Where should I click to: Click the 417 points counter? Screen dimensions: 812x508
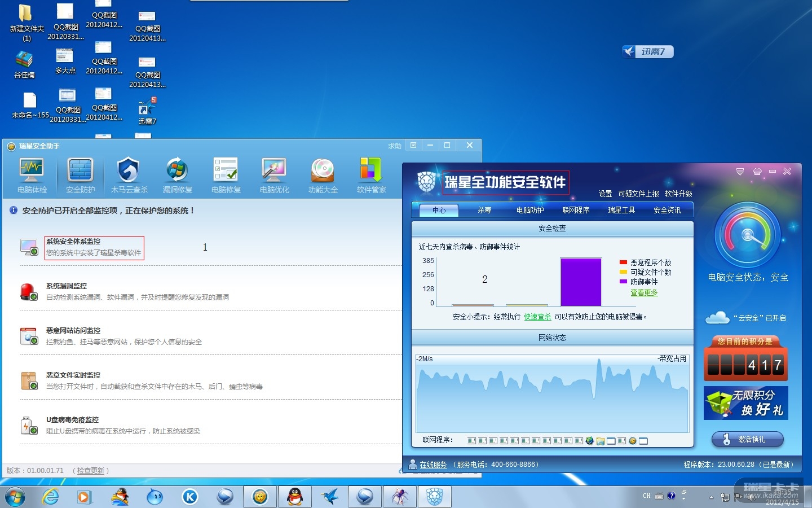(745, 365)
